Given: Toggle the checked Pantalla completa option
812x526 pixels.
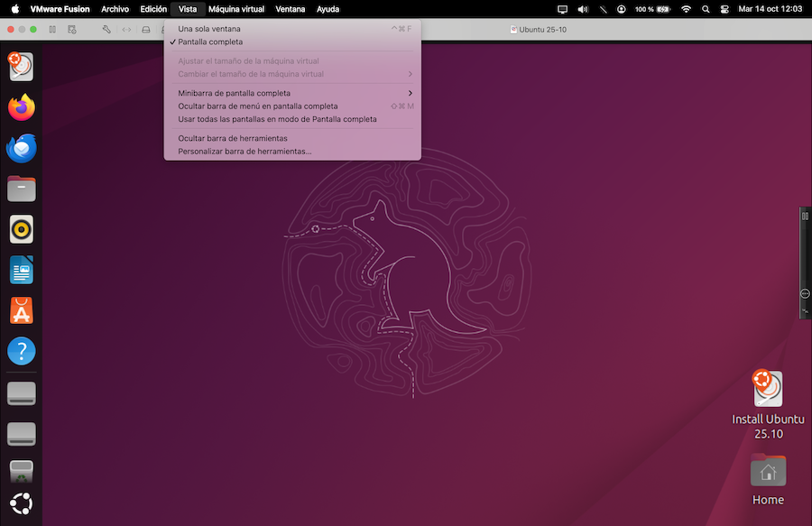Looking at the screenshot, I should 210,42.
